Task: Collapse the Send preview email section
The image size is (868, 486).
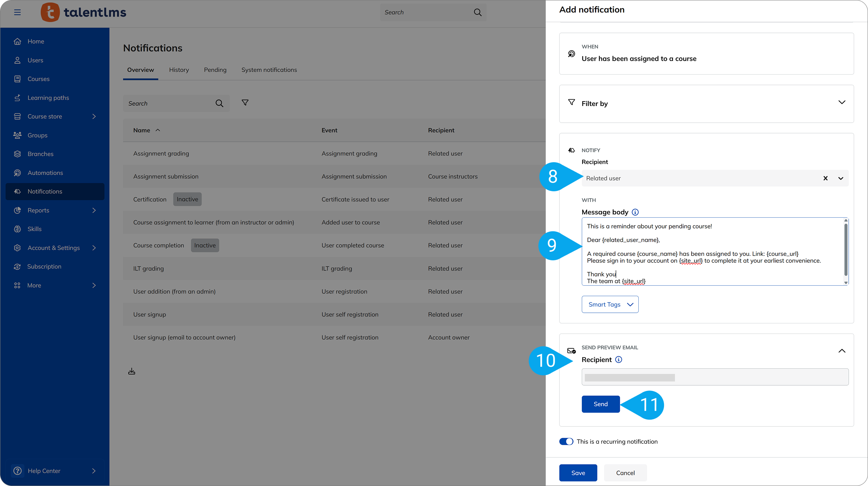Action: (842, 351)
